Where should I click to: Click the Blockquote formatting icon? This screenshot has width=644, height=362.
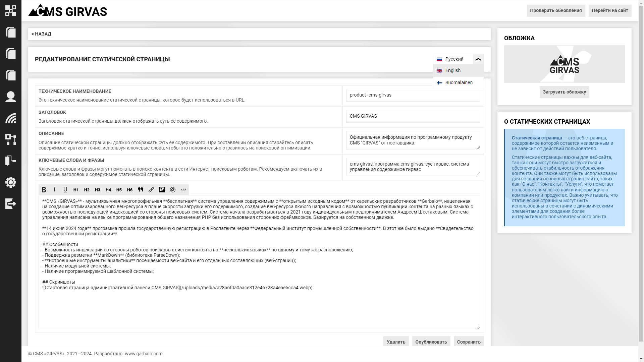pyautogui.click(x=140, y=190)
